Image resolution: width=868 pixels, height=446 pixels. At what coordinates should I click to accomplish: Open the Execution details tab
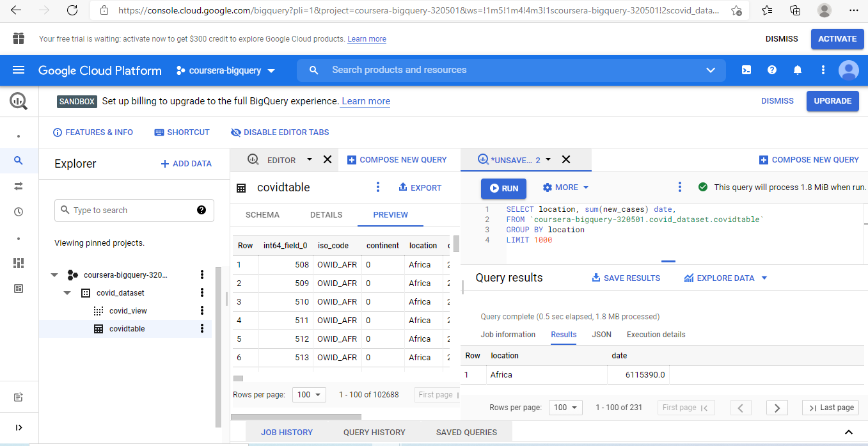pos(656,335)
